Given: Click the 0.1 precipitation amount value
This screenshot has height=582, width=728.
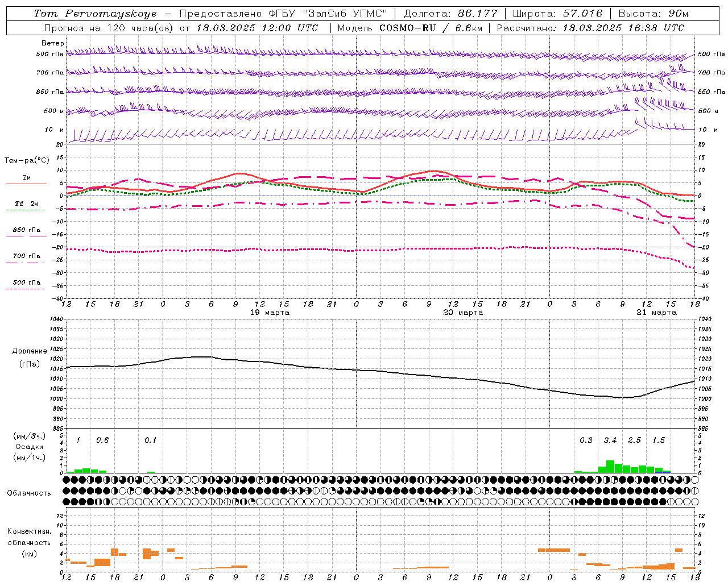Looking at the screenshot, I should point(150,440).
